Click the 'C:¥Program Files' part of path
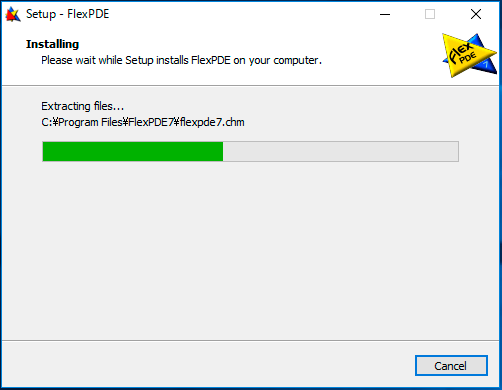The width and height of the screenshot is (502, 390). [83, 122]
